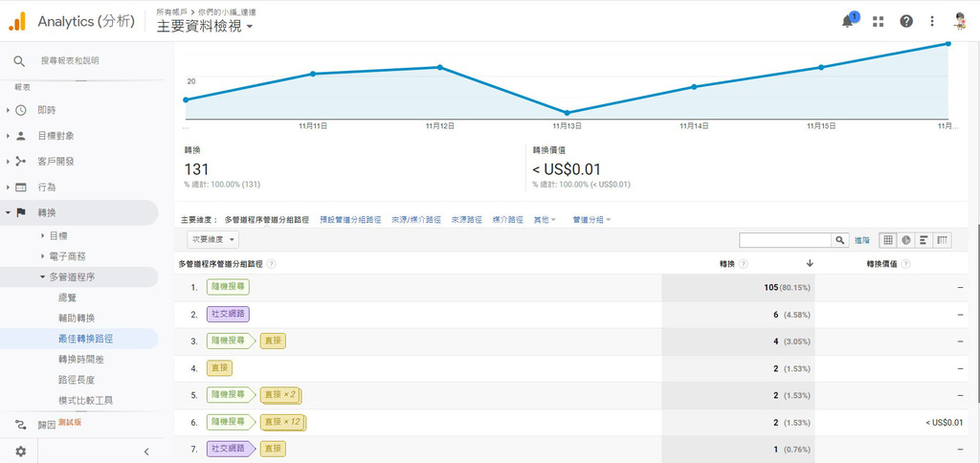This screenshot has width=980, height=463.
Task: Expand the 行為 sidebar section
Action: tap(8, 187)
